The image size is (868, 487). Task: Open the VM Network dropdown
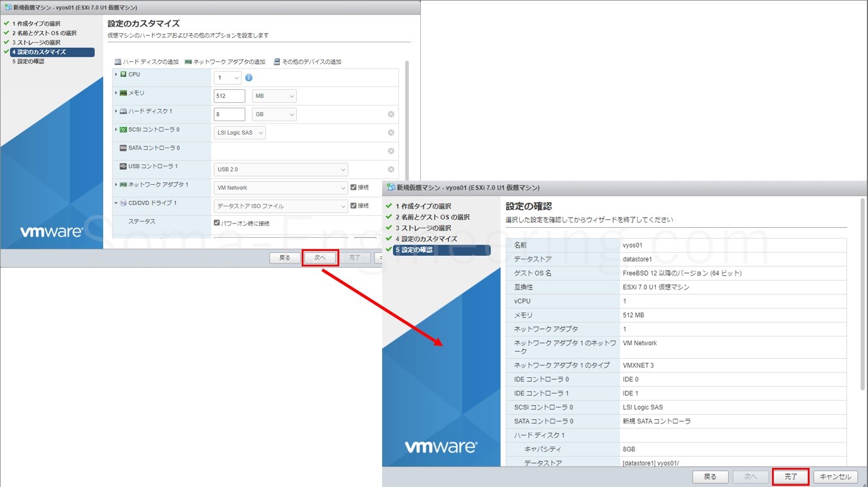click(x=281, y=188)
